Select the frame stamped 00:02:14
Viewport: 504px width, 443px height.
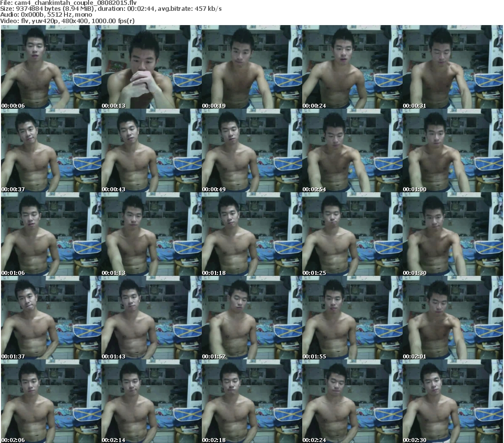[x=152, y=401]
